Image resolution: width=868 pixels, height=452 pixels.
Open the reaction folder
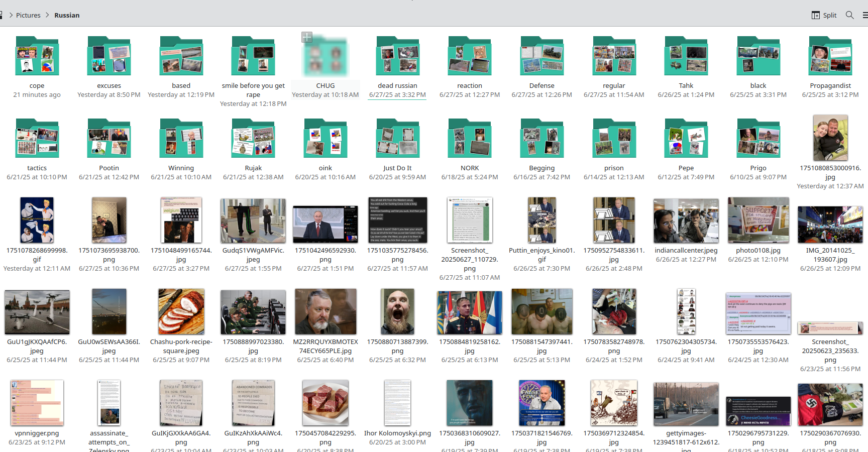point(470,56)
